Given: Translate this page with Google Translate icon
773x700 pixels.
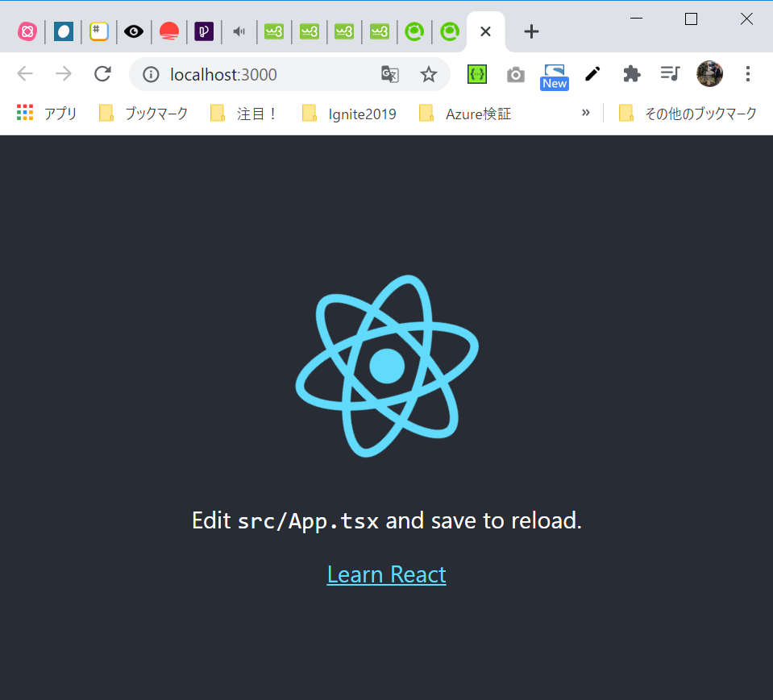Looking at the screenshot, I should [x=390, y=74].
